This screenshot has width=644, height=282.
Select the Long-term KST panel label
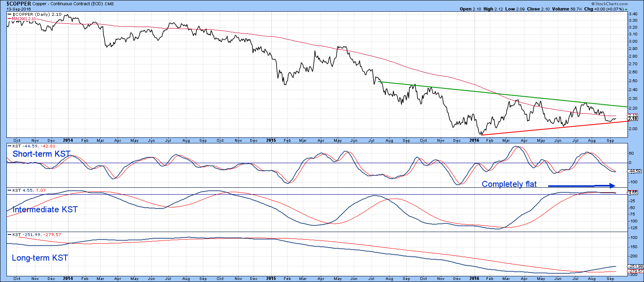coord(40,258)
